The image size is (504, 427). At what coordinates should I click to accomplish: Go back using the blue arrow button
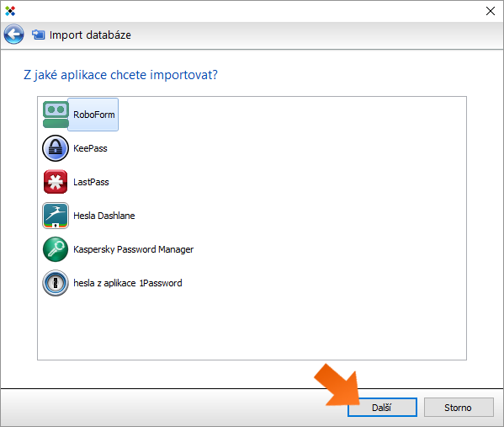click(13, 34)
